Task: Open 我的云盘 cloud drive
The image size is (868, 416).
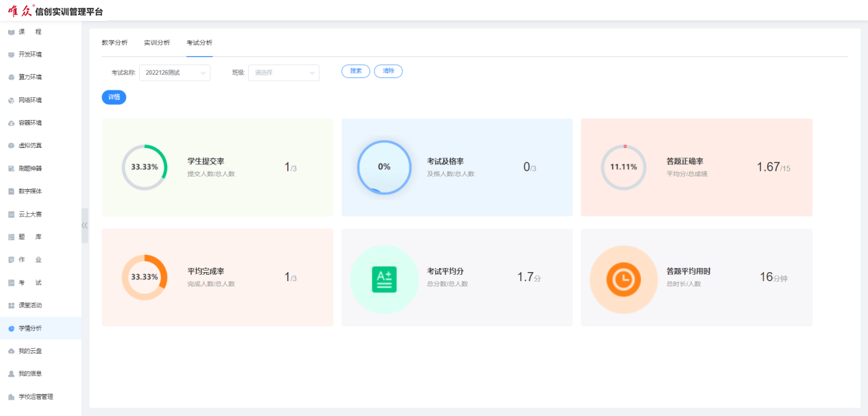Action: click(x=29, y=351)
